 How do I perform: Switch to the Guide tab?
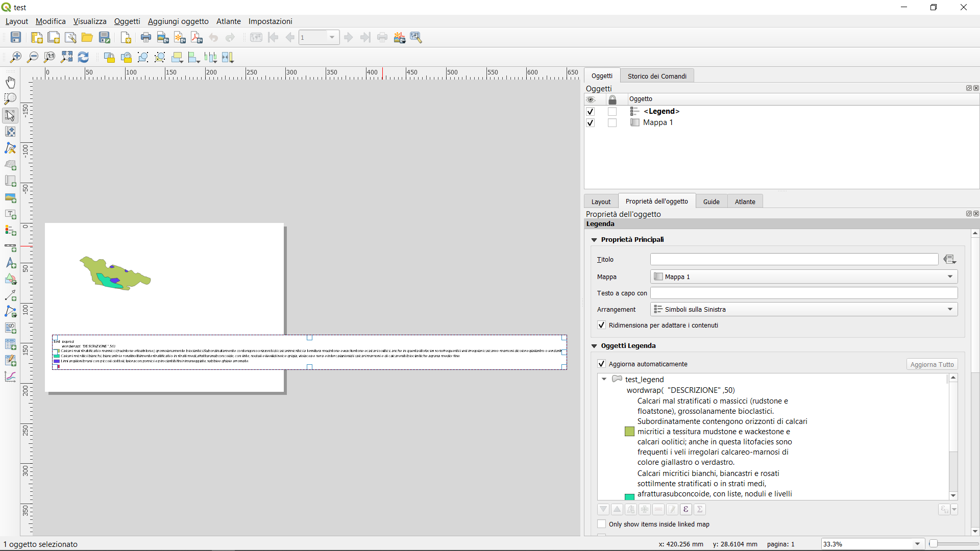click(711, 202)
